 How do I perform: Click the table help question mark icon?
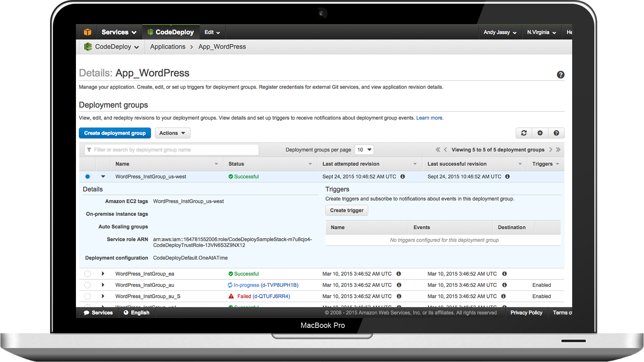tap(556, 133)
